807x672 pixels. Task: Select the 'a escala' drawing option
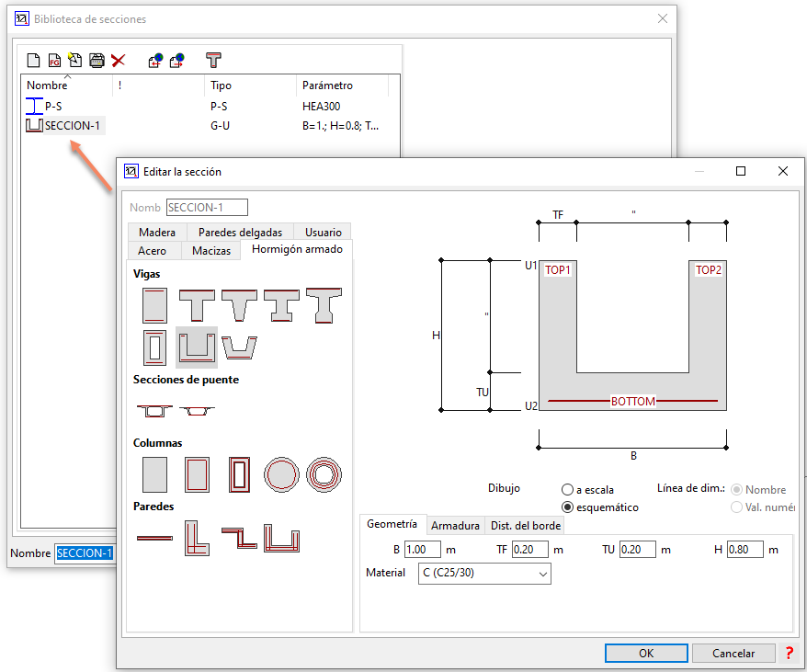coord(567,489)
